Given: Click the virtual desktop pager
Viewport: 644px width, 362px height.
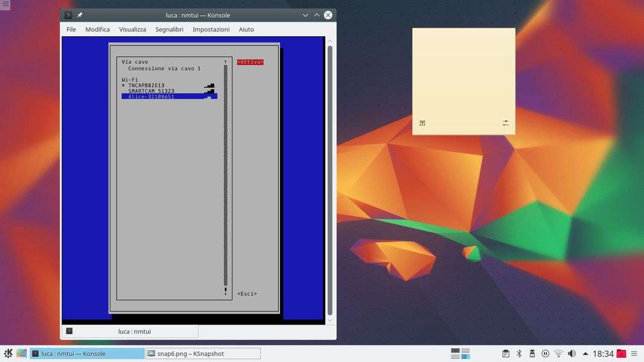Looking at the screenshot, I should click(460, 354).
